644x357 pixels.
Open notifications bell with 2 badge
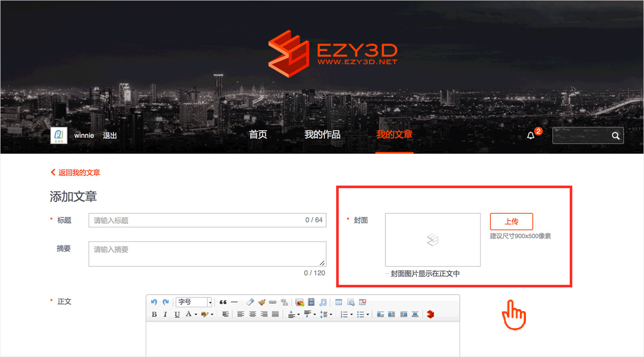(531, 135)
